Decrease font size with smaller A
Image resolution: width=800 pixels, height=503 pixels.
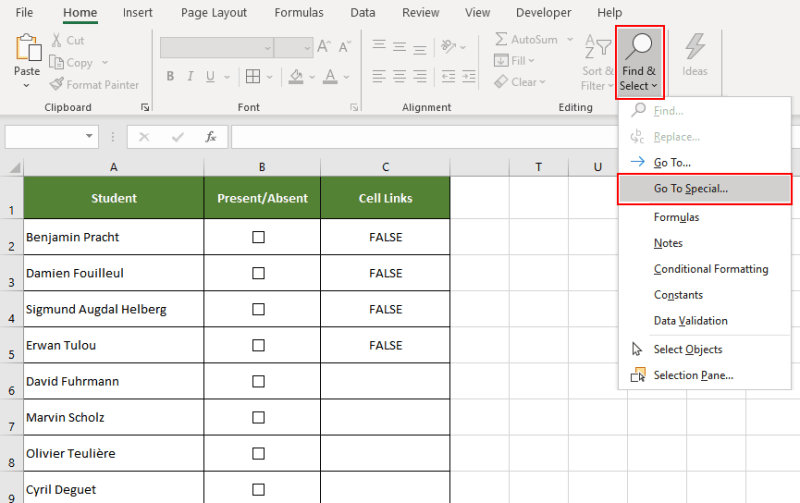pos(345,47)
